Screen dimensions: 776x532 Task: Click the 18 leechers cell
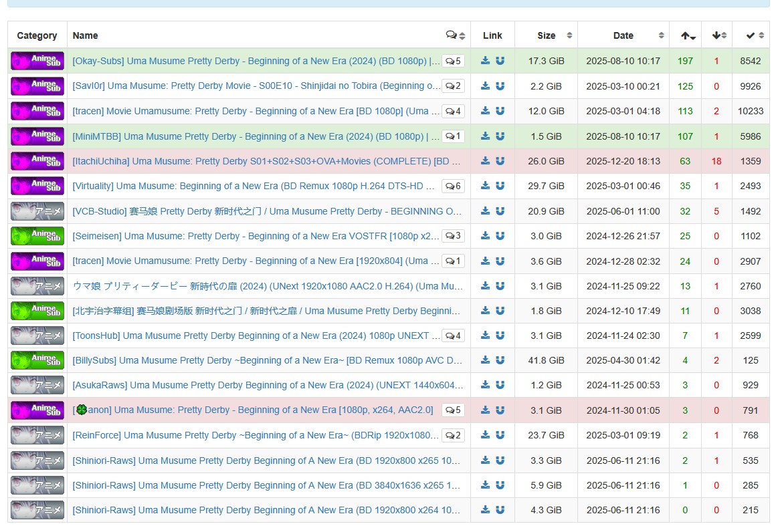[x=716, y=160]
